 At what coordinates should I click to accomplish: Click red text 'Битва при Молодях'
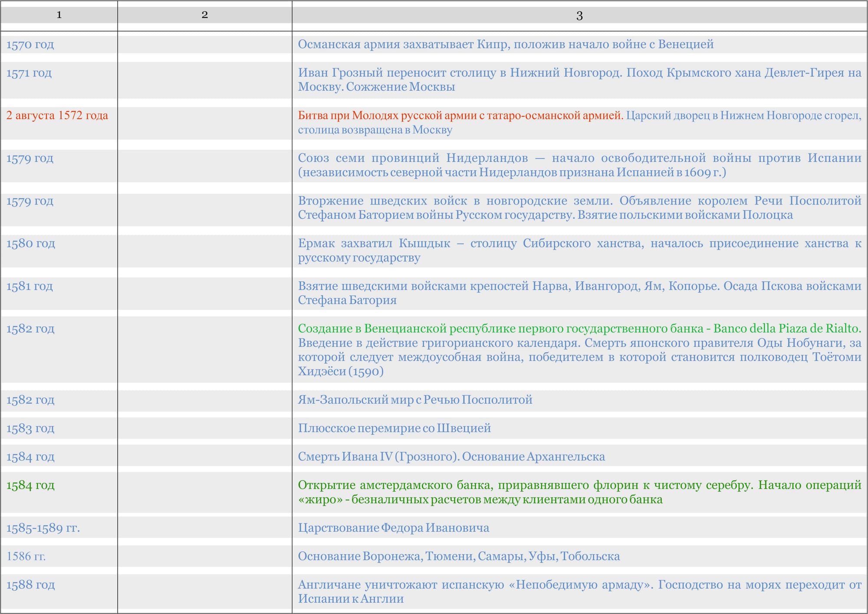point(349,116)
